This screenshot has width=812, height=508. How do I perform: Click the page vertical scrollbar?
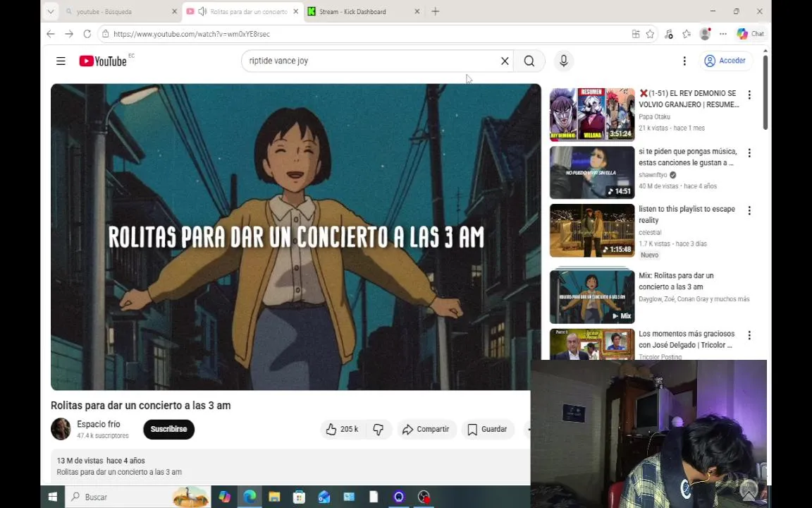click(x=765, y=92)
